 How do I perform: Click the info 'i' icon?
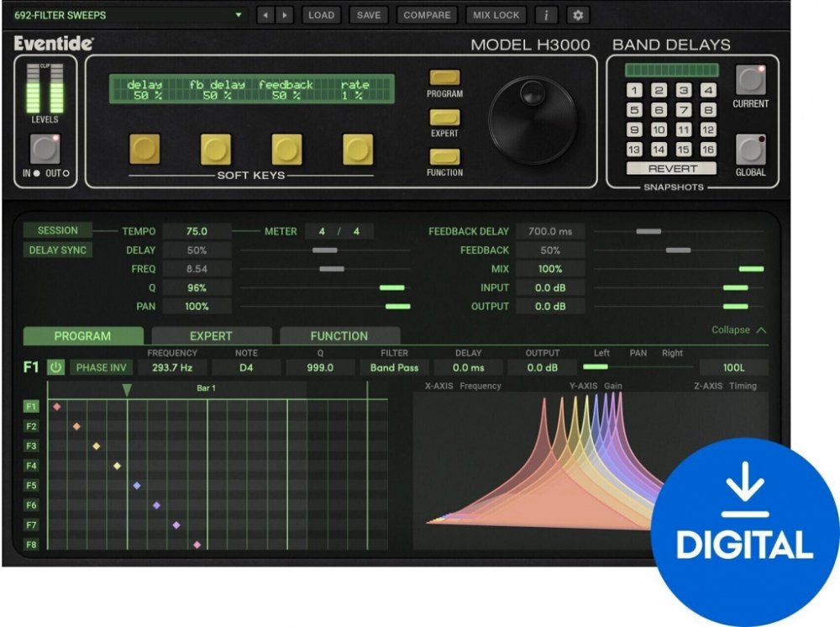(546, 15)
